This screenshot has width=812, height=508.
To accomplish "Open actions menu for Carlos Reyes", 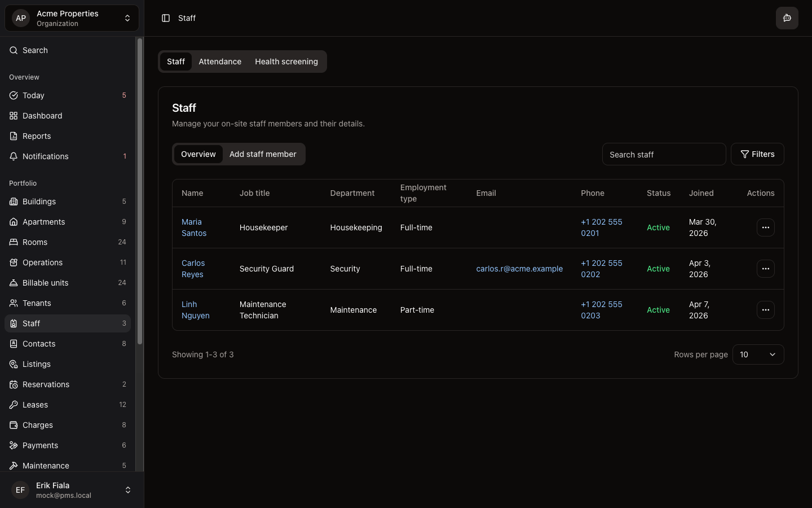I will [x=765, y=269].
